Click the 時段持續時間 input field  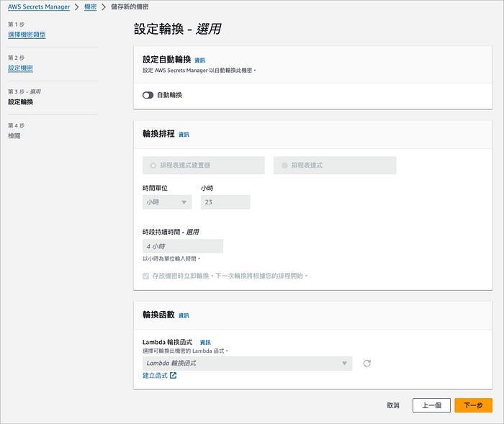[x=183, y=246]
